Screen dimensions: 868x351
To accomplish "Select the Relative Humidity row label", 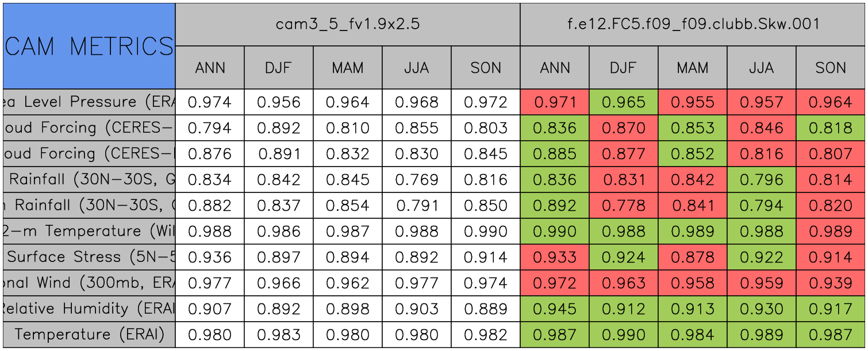I will (89, 309).
